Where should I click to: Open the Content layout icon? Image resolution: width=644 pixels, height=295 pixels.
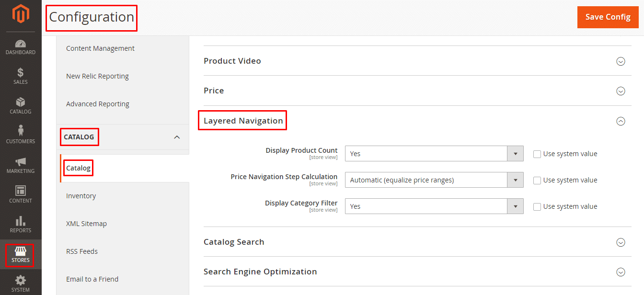(21, 191)
